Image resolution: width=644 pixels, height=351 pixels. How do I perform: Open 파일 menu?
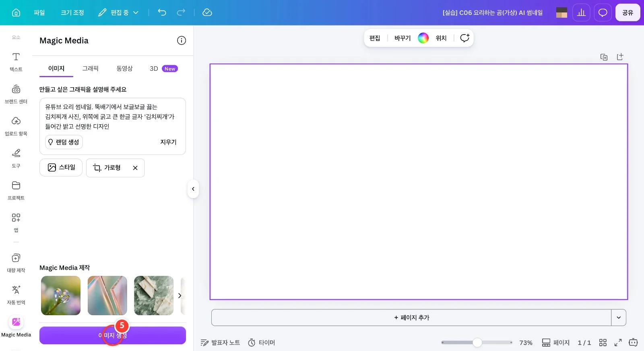39,12
